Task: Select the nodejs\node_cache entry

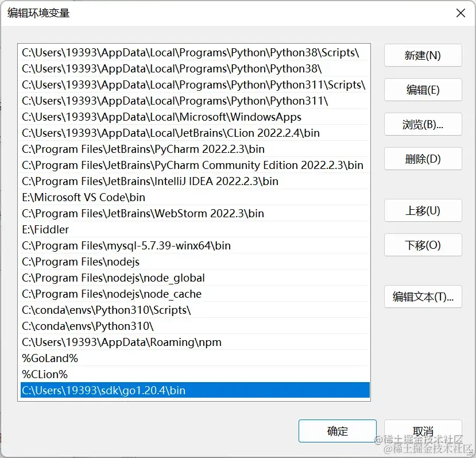Action: click(194, 294)
